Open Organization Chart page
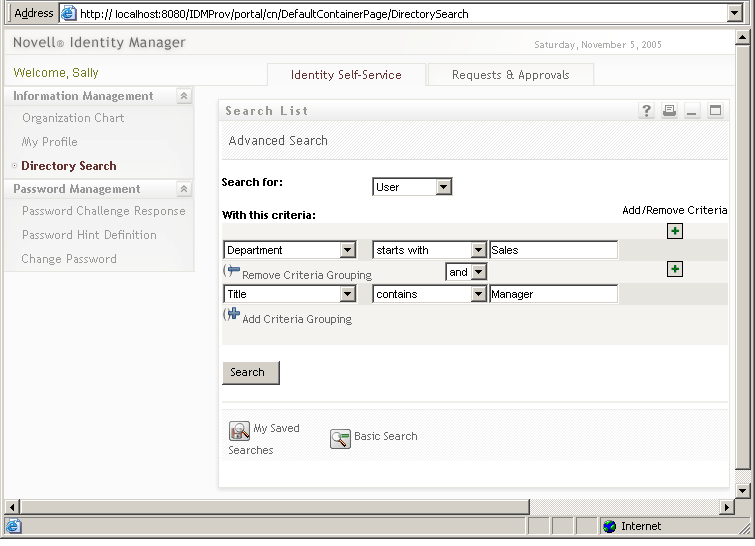 tap(73, 118)
